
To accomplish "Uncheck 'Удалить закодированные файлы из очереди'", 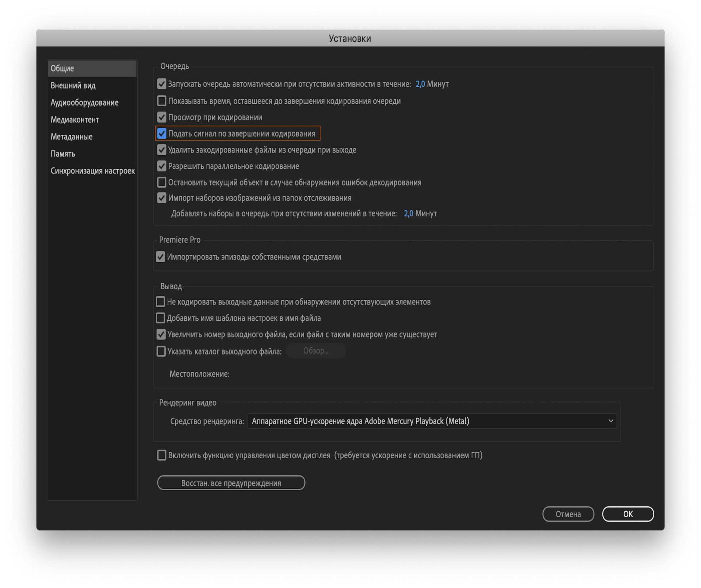I will pyautogui.click(x=161, y=150).
